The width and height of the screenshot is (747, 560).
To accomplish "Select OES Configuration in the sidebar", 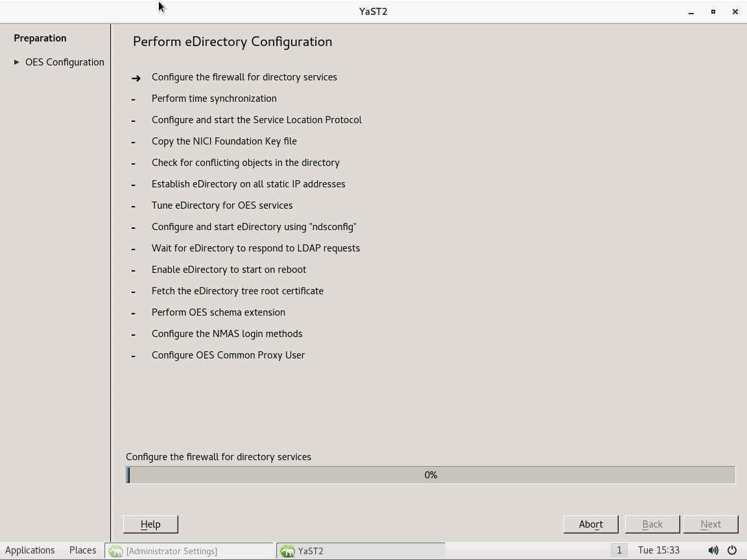I will (x=64, y=62).
